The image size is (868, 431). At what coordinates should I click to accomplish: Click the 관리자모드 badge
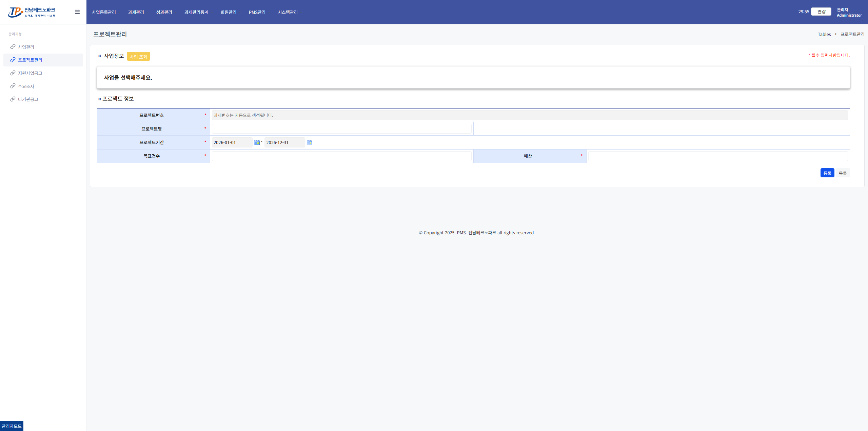coord(12,426)
